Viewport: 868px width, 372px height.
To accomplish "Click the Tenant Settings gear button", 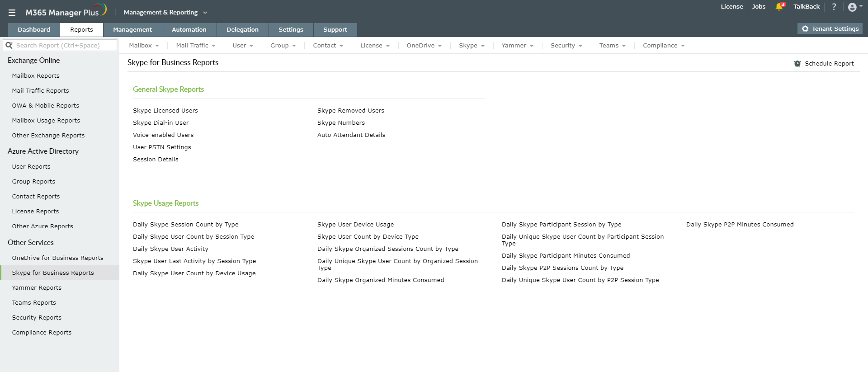I will pos(830,29).
